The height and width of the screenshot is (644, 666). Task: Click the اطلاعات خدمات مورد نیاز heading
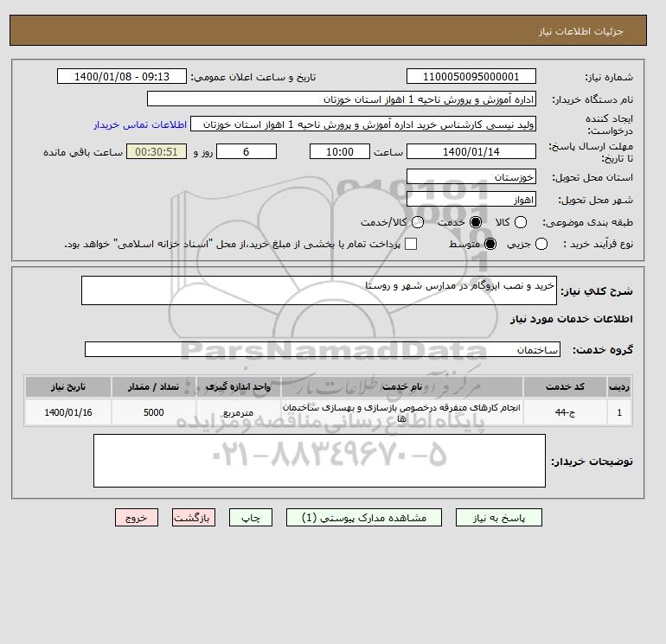click(571, 319)
